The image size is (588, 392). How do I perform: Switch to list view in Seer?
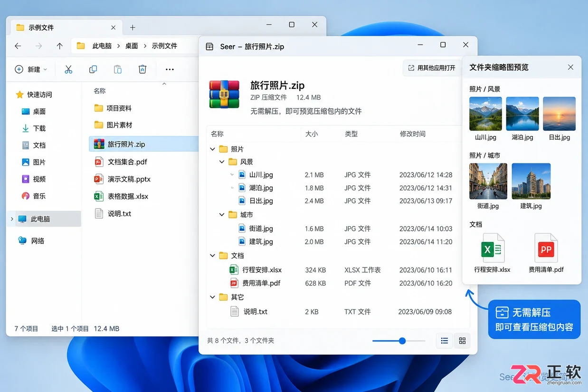pyautogui.click(x=445, y=341)
